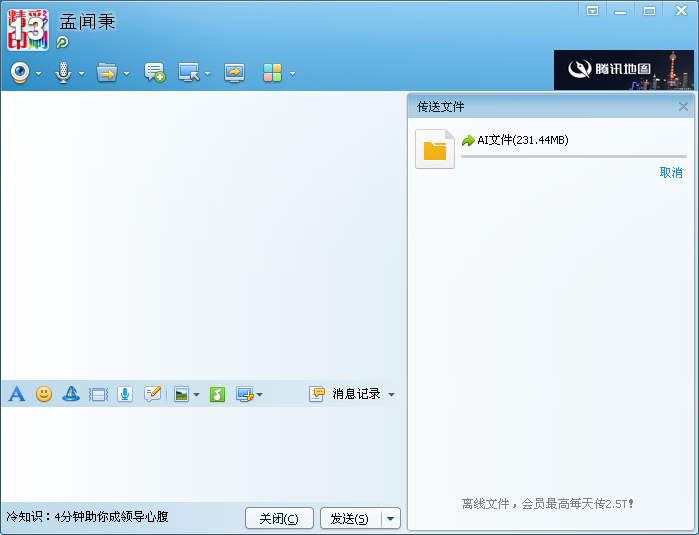Open remote desktop icon
Viewport: 699px width, 535px height.
click(189, 73)
